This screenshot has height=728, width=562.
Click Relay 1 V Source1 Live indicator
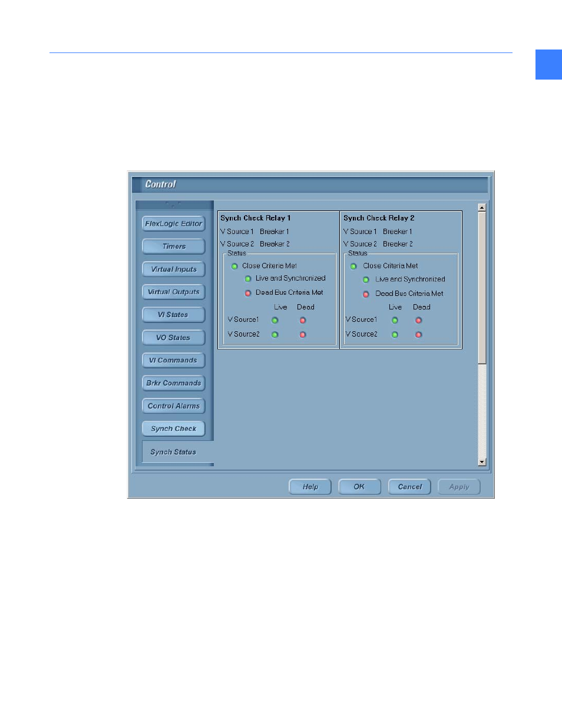(275, 321)
